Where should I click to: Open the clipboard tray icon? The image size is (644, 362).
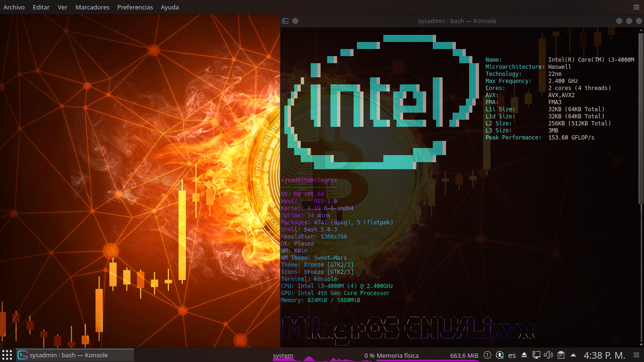click(x=561, y=355)
